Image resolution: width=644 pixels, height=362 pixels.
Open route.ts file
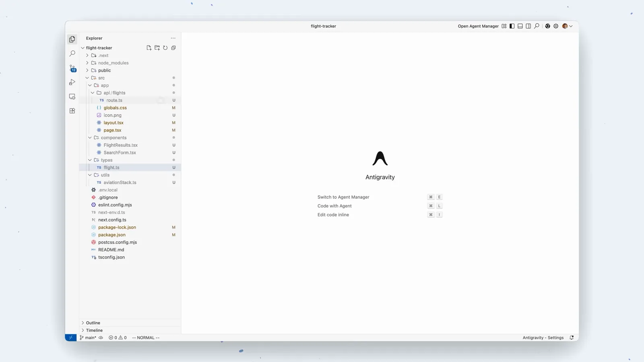[130, 100]
